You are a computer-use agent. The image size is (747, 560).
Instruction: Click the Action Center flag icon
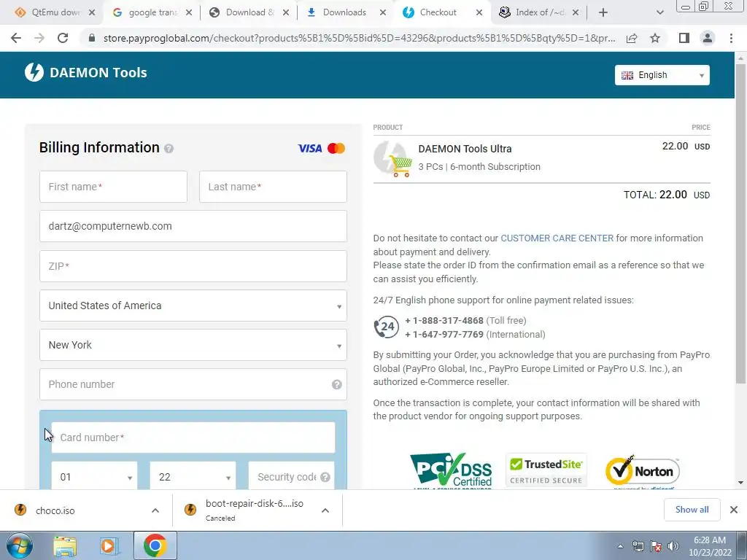pos(656,546)
